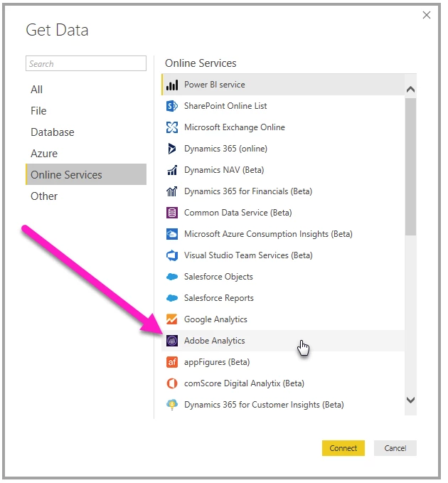This screenshot has width=448, height=483.
Task: Click the Cancel button
Action: [x=395, y=448]
